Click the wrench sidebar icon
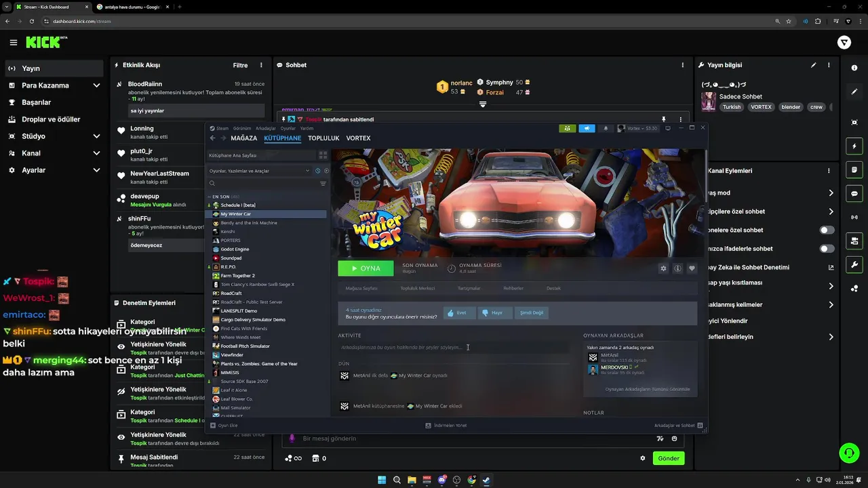 click(x=854, y=264)
